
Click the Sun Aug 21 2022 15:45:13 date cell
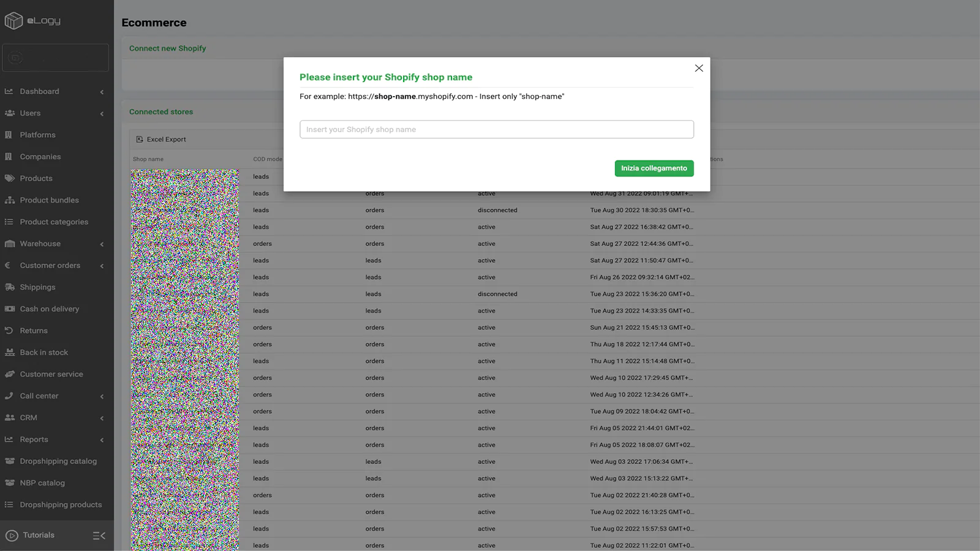click(x=642, y=328)
